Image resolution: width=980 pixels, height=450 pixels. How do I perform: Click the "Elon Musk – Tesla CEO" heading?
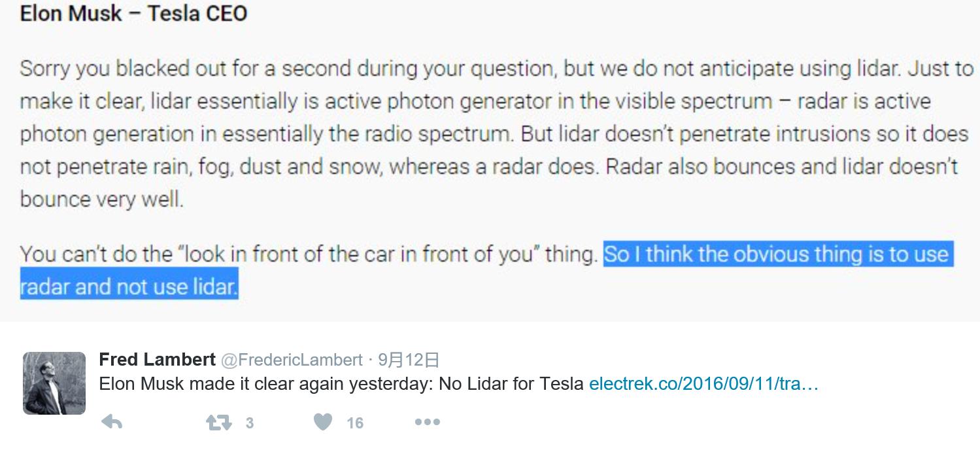pyautogui.click(x=133, y=14)
